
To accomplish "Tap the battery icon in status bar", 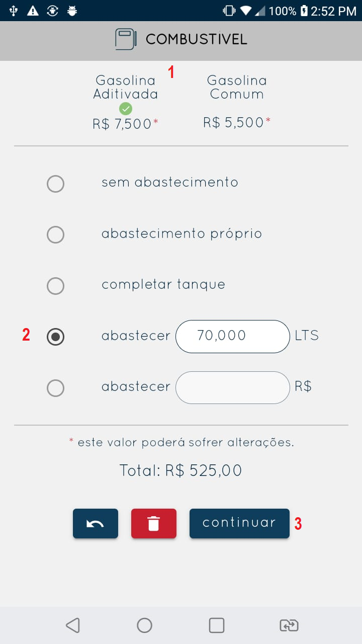I will (x=304, y=11).
